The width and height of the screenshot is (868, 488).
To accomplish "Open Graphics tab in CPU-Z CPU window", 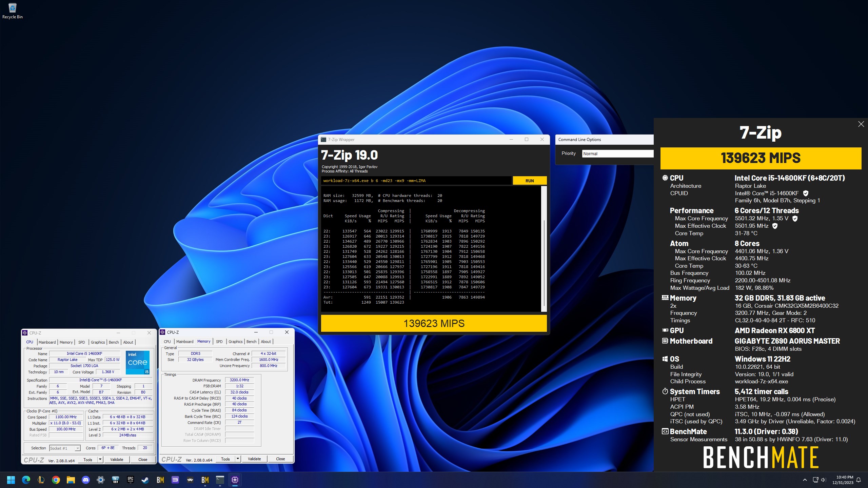I will tap(98, 342).
